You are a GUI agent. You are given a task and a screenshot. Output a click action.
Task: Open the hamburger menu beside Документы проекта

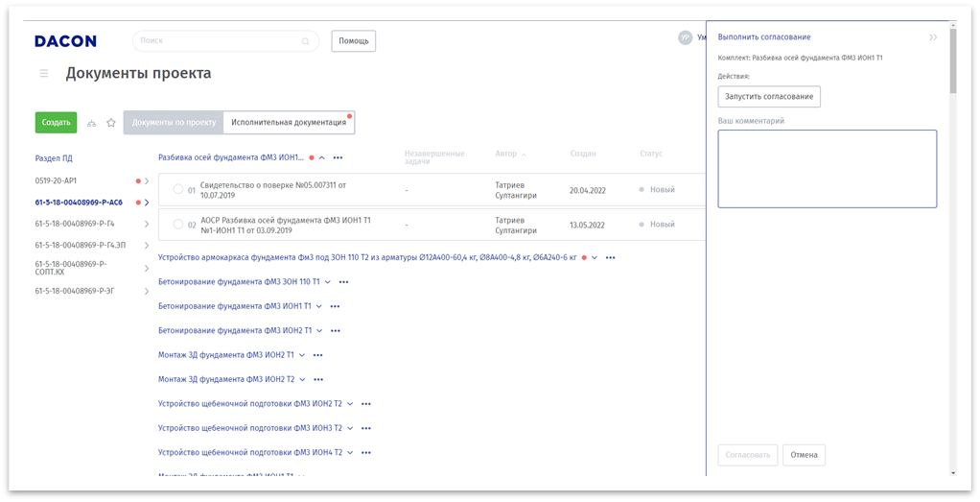click(44, 73)
